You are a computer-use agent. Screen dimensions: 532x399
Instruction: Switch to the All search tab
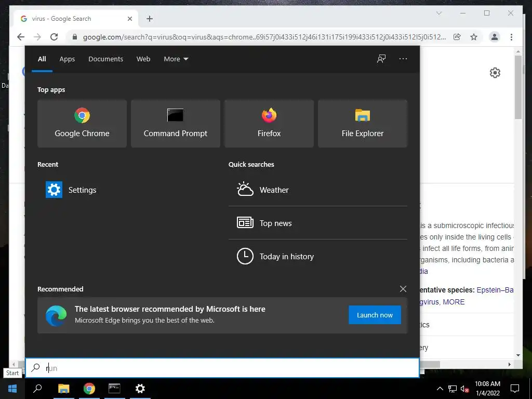tap(42, 59)
